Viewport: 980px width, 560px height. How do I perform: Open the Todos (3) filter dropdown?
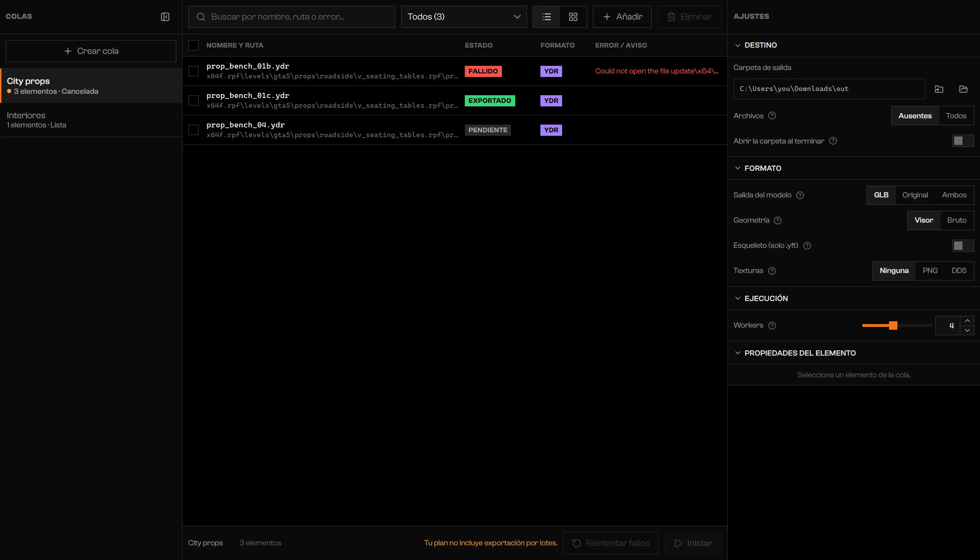pos(464,16)
